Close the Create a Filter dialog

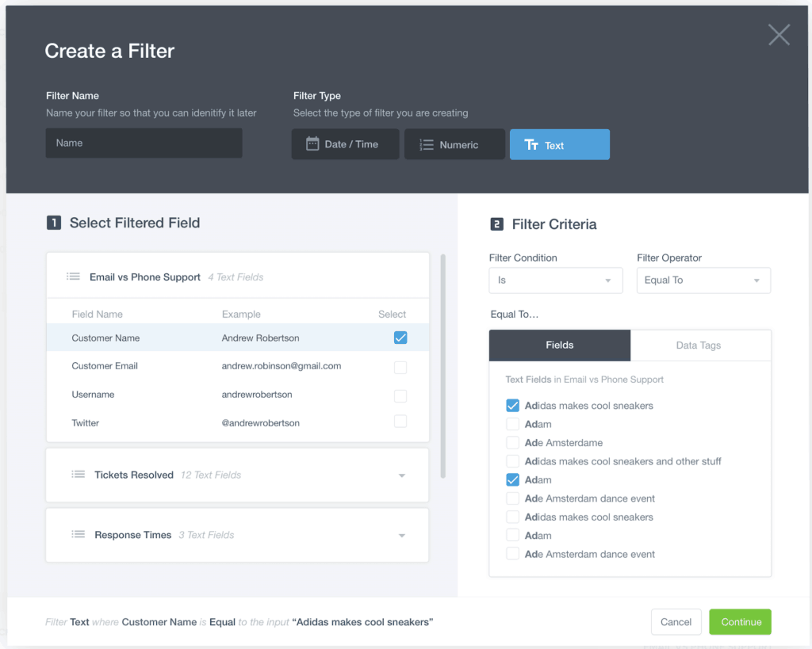tap(779, 35)
